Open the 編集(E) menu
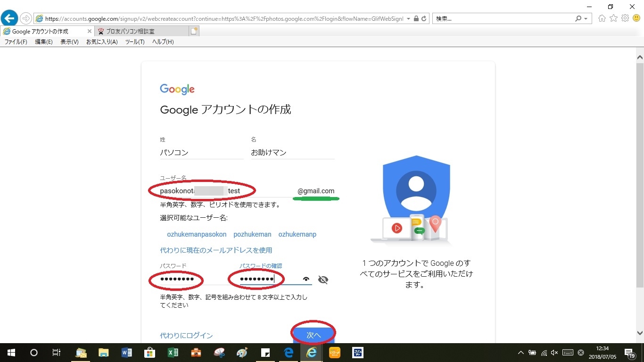The width and height of the screenshot is (644, 362). point(44,42)
